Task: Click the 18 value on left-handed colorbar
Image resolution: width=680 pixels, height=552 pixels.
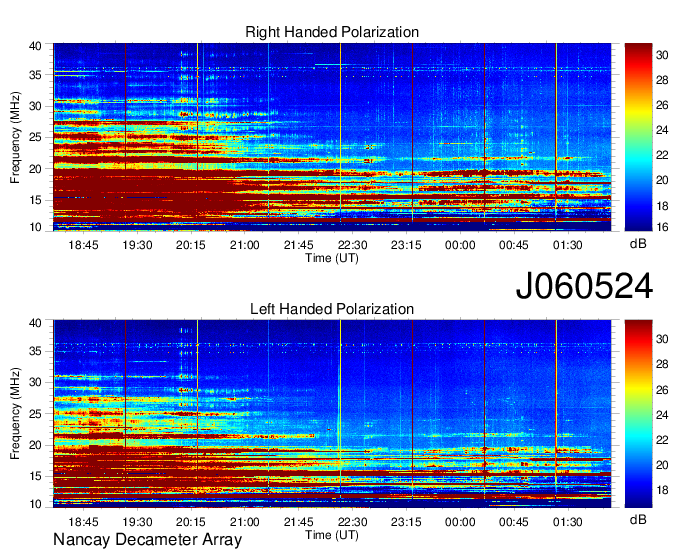Action: (x=662, y=490)
